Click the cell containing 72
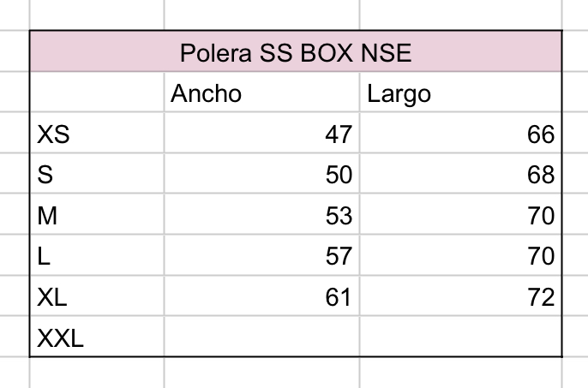The height and width of the screenshot is (388, 588). pos(460,297)
